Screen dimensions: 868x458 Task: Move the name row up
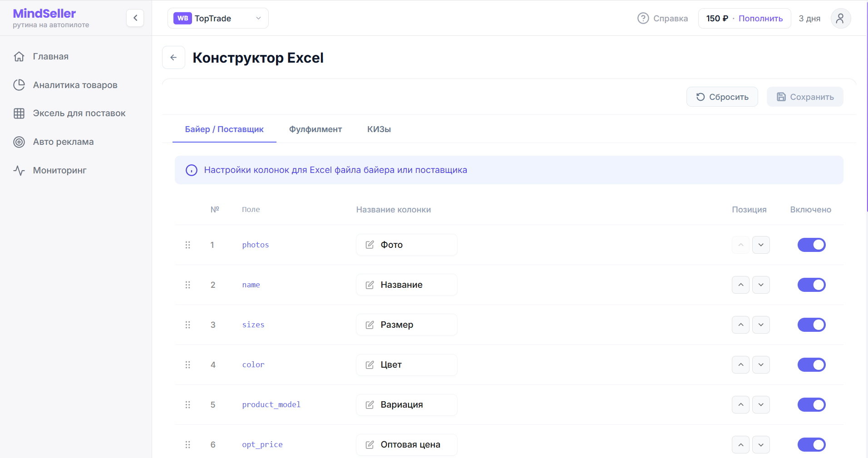(x=740, y=285)
